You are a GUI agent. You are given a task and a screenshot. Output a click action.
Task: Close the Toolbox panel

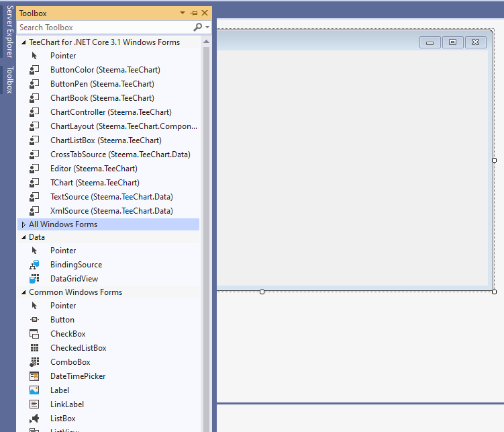205,13
